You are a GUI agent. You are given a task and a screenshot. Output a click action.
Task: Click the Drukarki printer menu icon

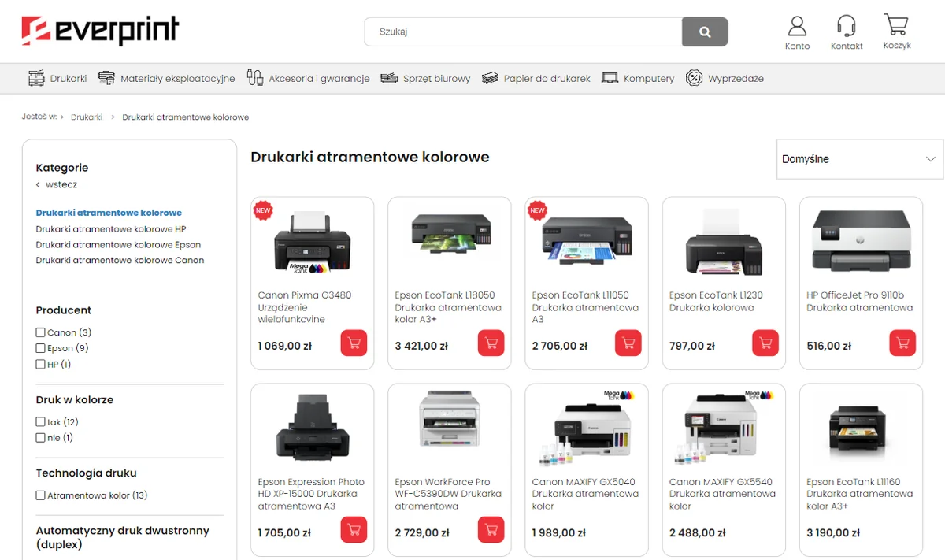coord(36,78)
